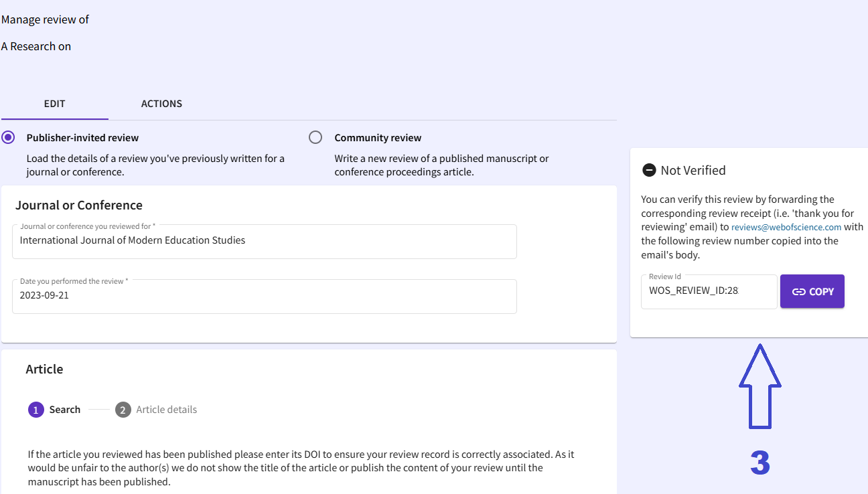
Task: Focus the review date field
Action: click(x=265, y=295)
